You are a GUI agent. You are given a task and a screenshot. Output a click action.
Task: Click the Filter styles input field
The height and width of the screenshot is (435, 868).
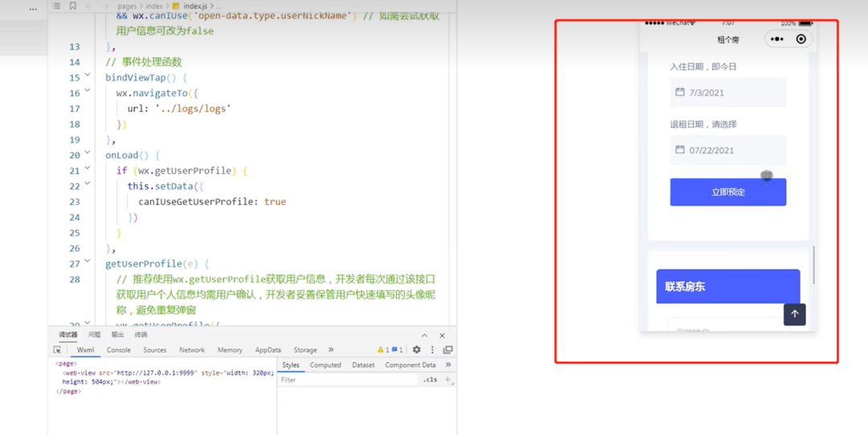348,380
